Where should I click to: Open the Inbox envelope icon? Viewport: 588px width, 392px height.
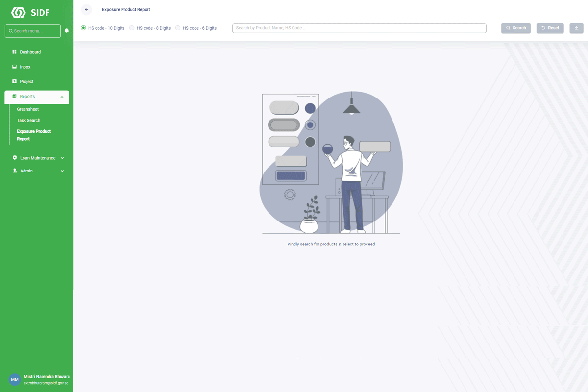pos(13,67)
